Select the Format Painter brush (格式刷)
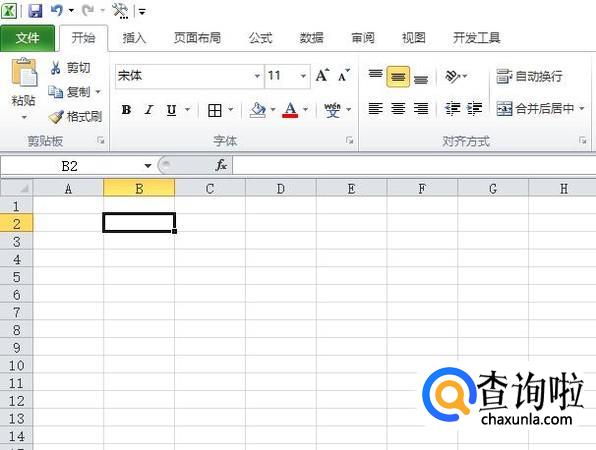Screen dimensions: 596x450 pos(76,116)
